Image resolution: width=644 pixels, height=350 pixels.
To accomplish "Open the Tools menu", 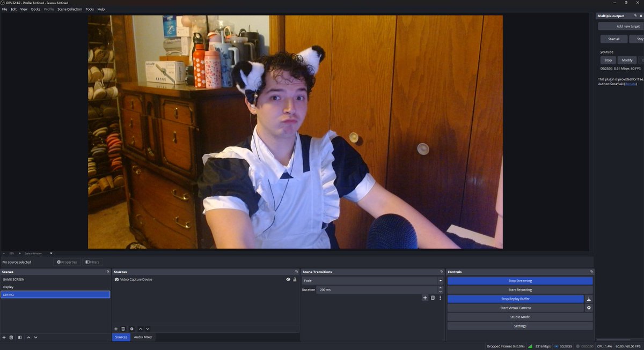I will tap(90, 9).
